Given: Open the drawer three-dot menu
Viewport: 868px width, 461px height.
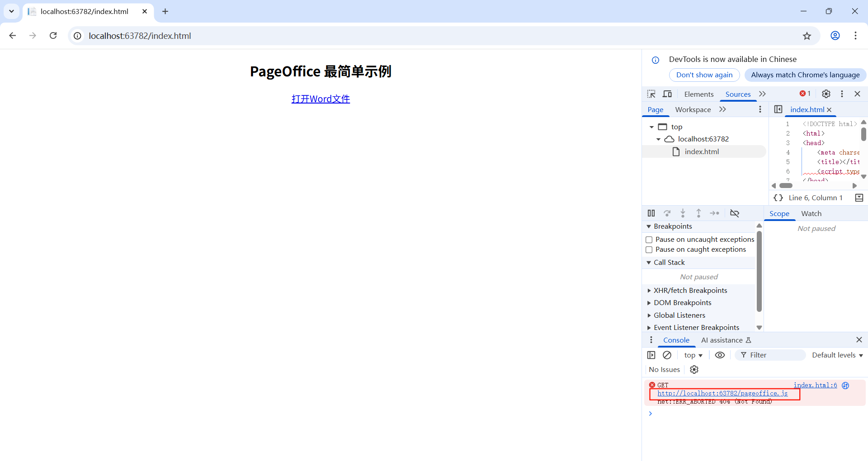Looking at the screenshot, I should coord(651,340).
